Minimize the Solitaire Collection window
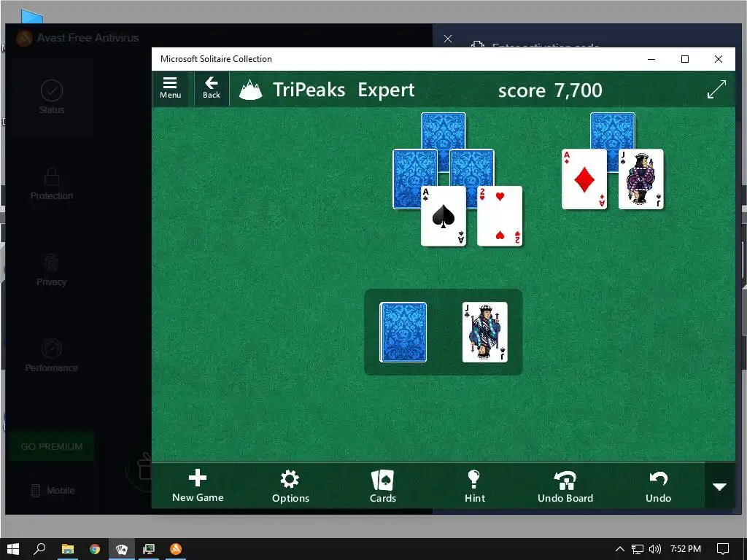The height and width of the screenshot is (560, 747). 651,59
